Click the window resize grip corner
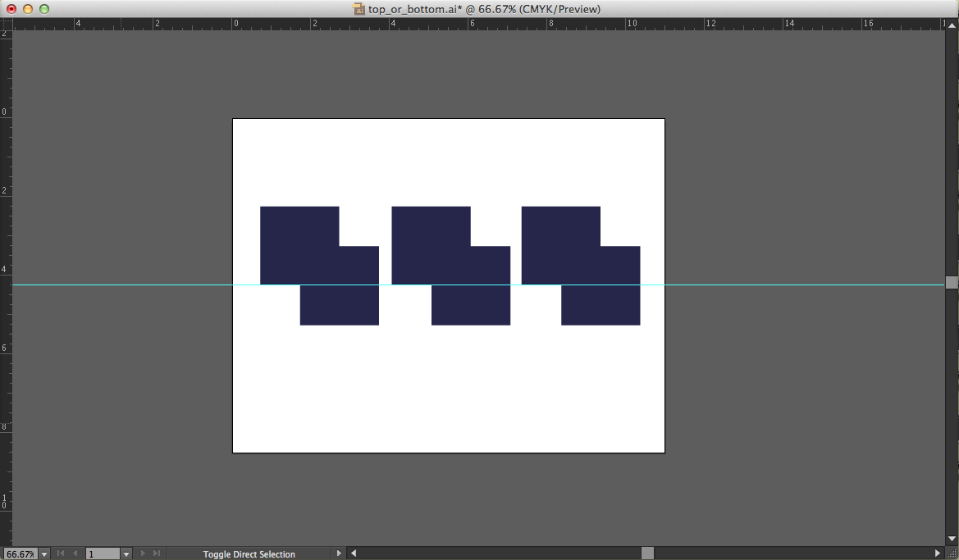Viewport: 959px width, 560px height. coord(952,553)
